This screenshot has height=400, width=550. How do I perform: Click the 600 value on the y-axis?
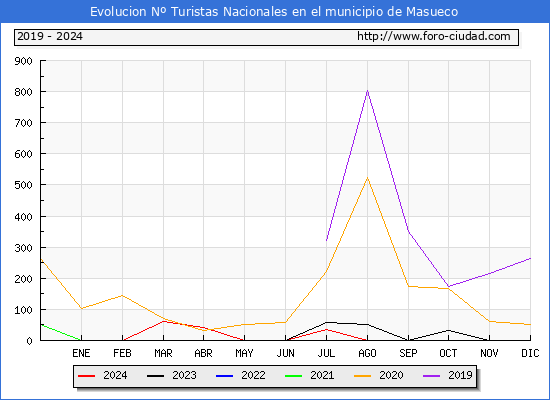point(23,154)
